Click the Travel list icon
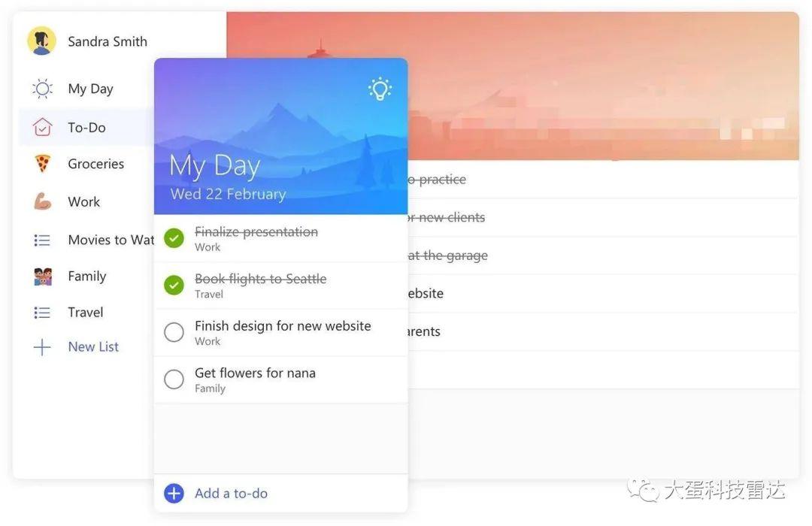 click(x=42, y=312)
